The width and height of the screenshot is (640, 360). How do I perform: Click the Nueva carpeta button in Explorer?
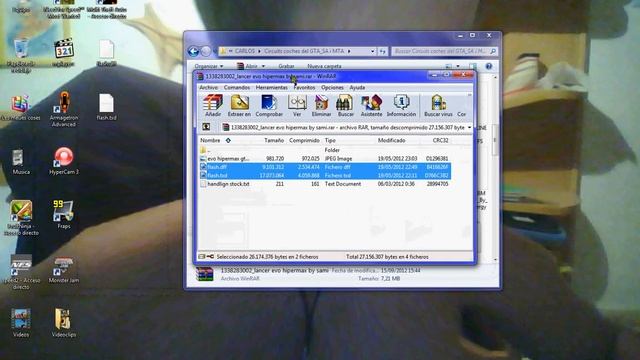point(324,66)
